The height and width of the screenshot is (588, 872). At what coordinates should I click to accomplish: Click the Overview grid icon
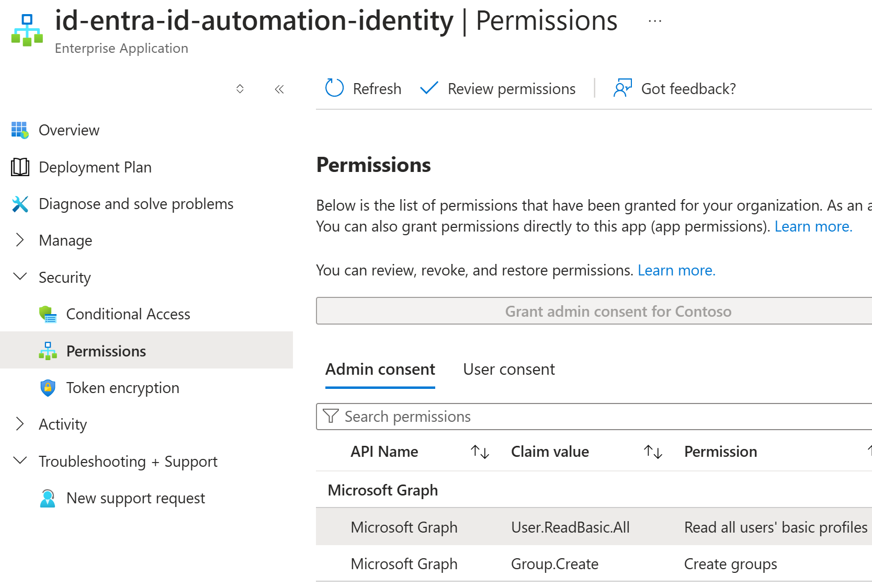coord(20,130)
